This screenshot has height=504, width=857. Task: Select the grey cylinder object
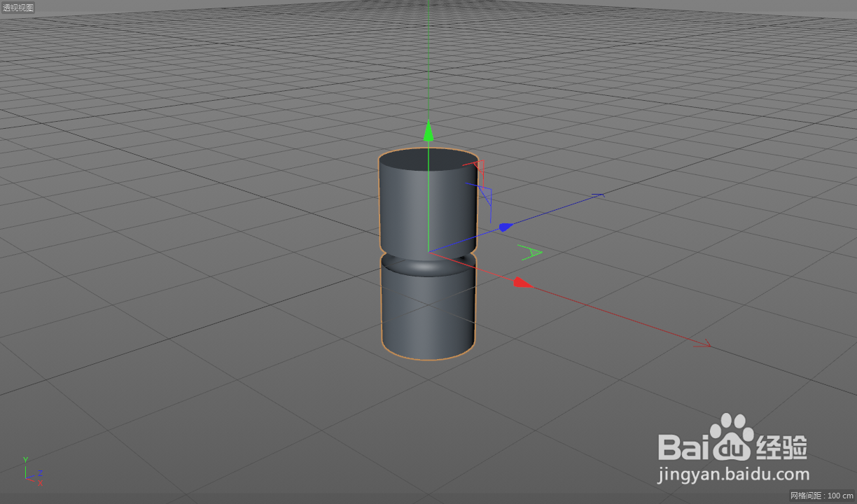428,253
